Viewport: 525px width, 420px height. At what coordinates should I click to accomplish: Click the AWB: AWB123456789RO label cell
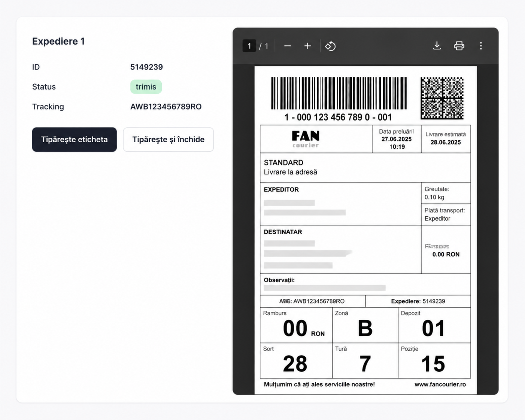coord(313,301)
